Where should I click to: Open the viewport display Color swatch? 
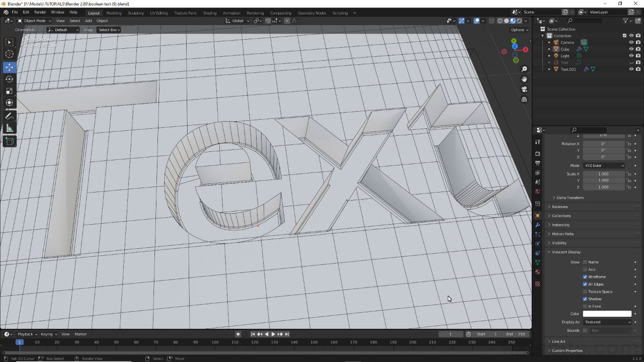coord(607,313)
